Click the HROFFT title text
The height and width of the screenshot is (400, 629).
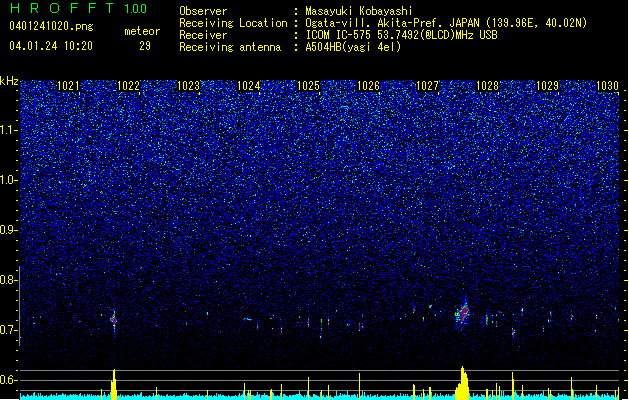(x=62, y=8)
